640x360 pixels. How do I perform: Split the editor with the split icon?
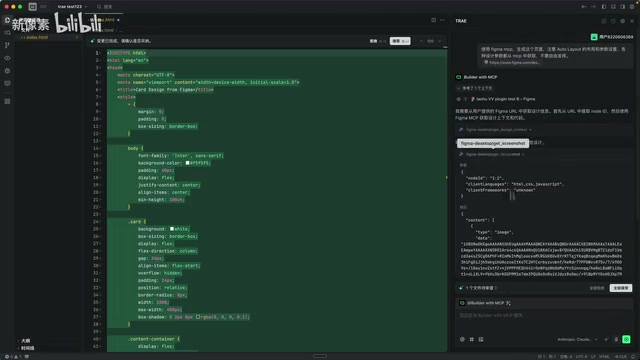pyautogui.click(x=433, y=20)
